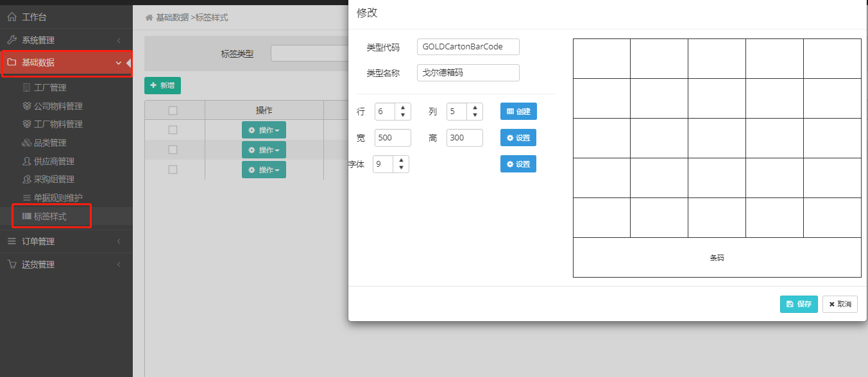Click the category icon beside 品类管理

(x=26, y=142)
